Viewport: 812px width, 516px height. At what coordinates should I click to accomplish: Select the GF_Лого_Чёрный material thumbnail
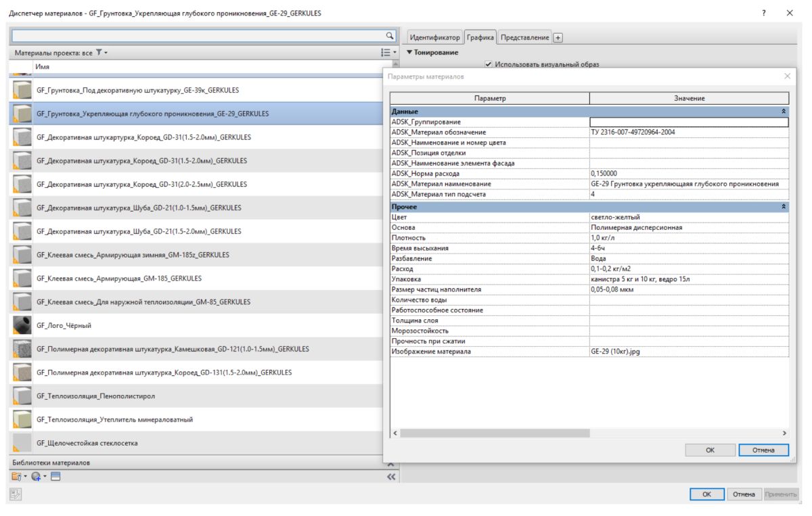[x=22, y=325]
